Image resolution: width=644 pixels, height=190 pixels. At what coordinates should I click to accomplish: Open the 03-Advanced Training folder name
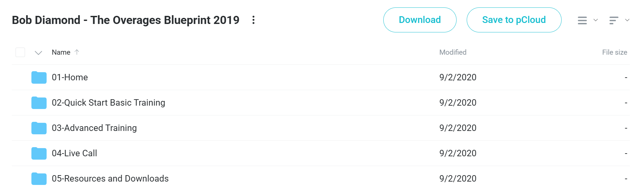94,128
